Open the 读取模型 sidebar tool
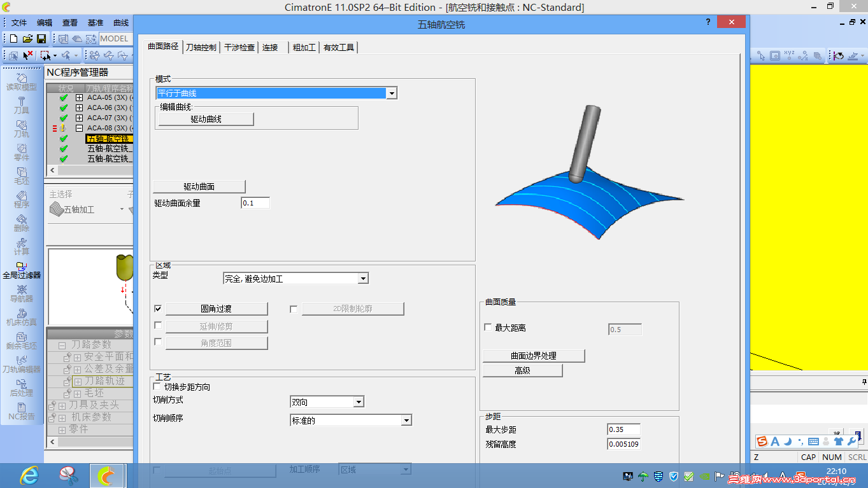The image size is (868, 488). coord(22,82)
